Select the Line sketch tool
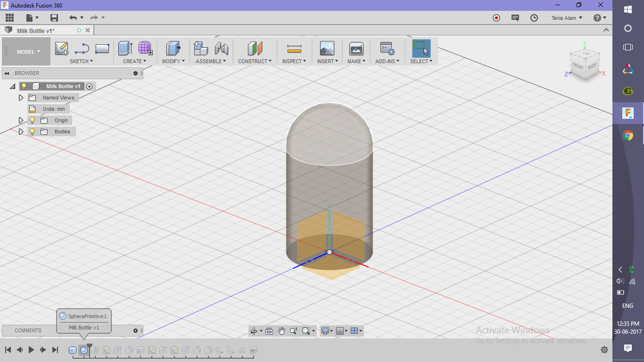Screen dimensions: 644x362 click(x=82, y=49)
